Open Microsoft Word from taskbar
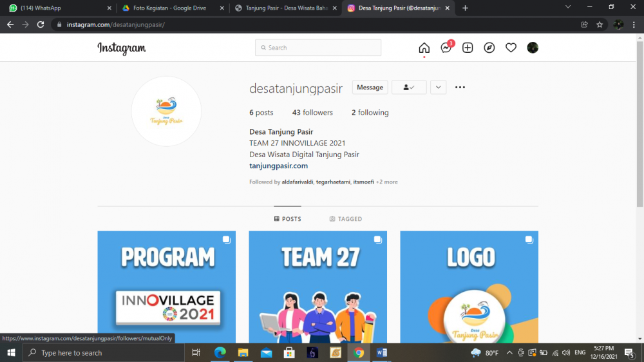644x362 pixels. (x=381, y=352)
